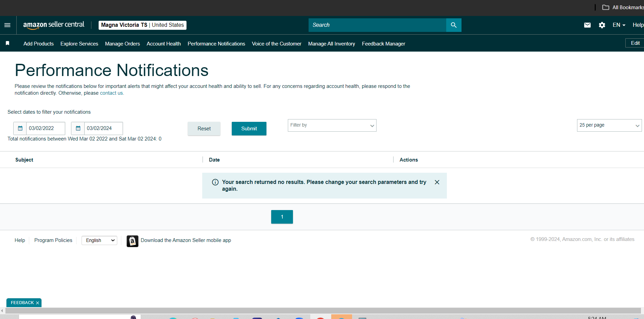Click the Subject column header
Viewport: 644px width, 319px height.
[24, 160]
